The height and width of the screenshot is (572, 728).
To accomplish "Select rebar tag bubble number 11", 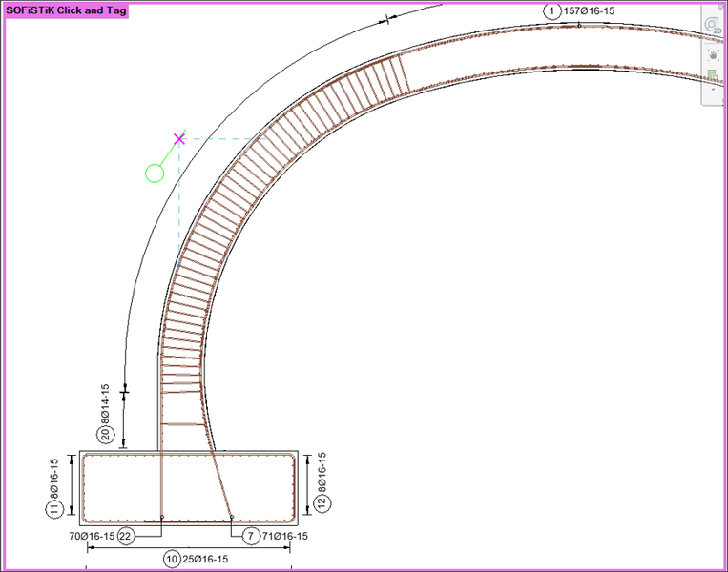I will pos(54,509).
